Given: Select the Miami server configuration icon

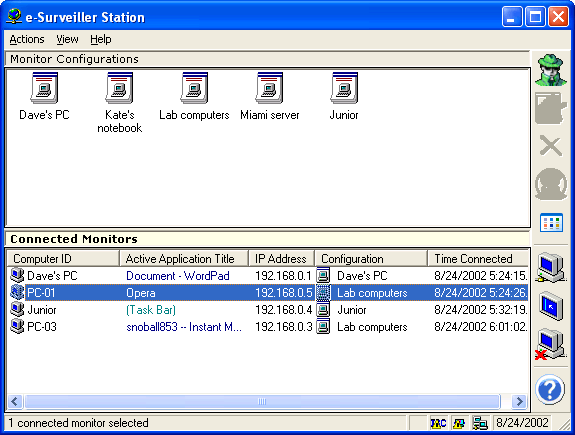Looking at the screenshot, I should coord(270,88).
